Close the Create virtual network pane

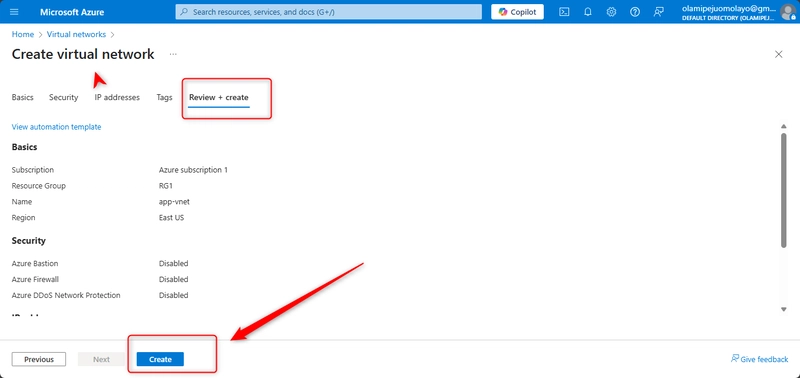[779, 54]
